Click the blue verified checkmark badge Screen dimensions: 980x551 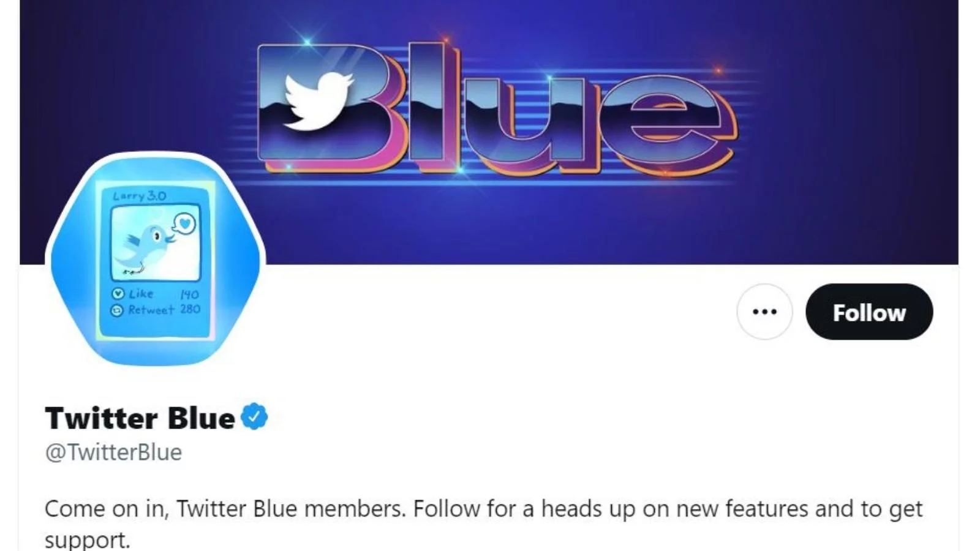254,417
